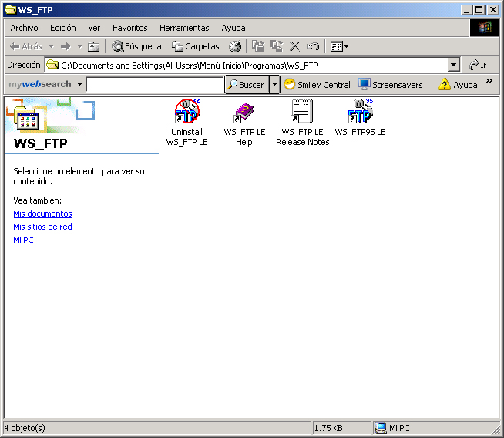Open the Mis sitios de red link
The height and width of the screenshot is (438, 504).
pyautogui.click(x=42, y=227)
